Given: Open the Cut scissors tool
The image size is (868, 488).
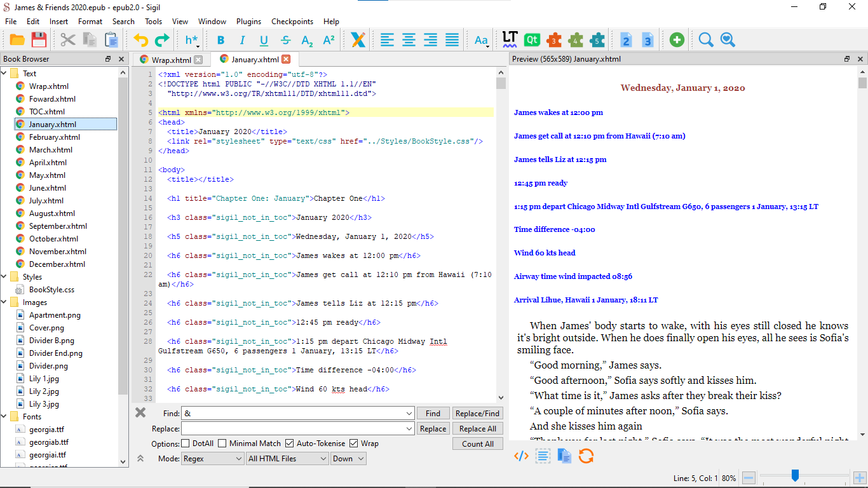Looking at the screenshot, I should [x=68, y=40].
